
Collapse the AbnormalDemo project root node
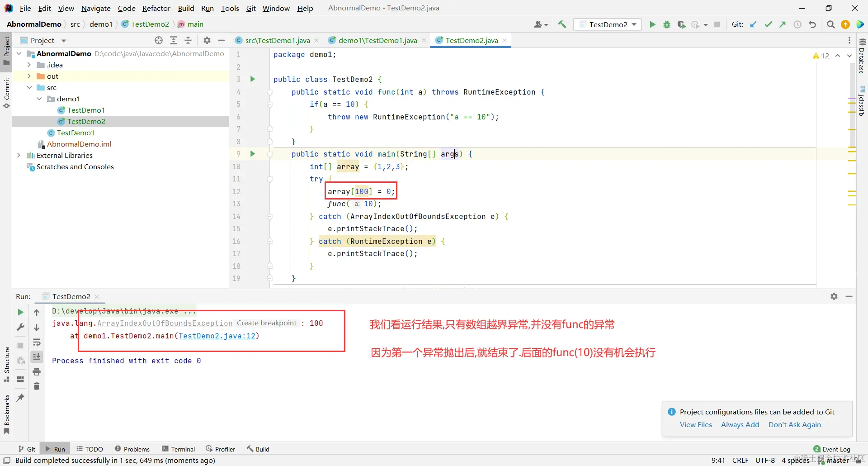point(19,53)
